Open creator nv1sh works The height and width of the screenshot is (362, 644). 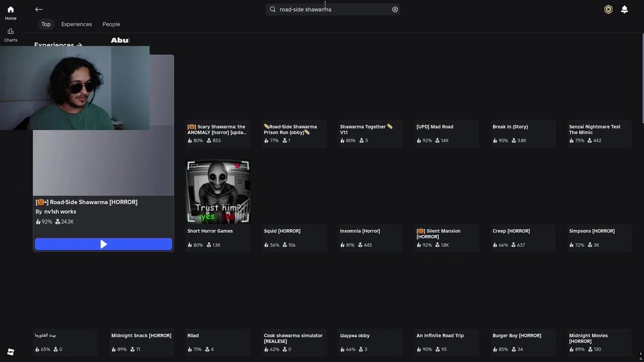[x=60, y=212]
